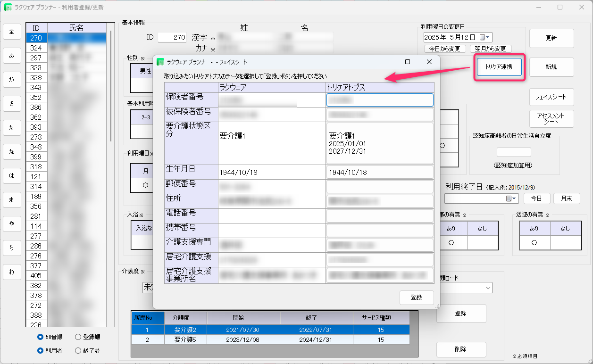Focus the トリケアトプス 保険者番号 field

380,100
